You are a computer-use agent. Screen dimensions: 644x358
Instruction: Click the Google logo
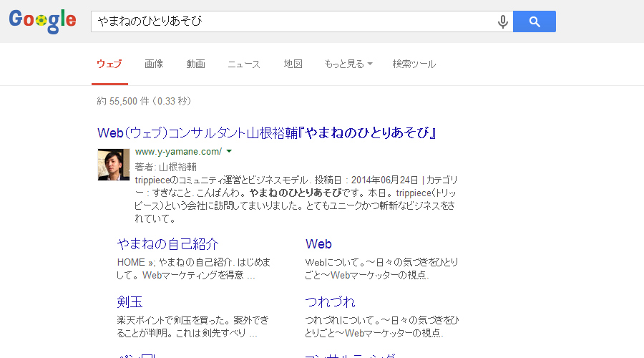(x=42, y=21)
